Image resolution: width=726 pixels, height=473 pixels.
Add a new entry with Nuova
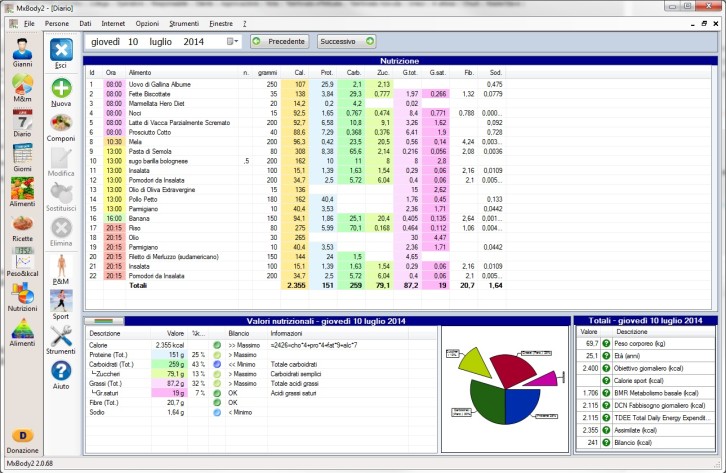tap(61, 91)
